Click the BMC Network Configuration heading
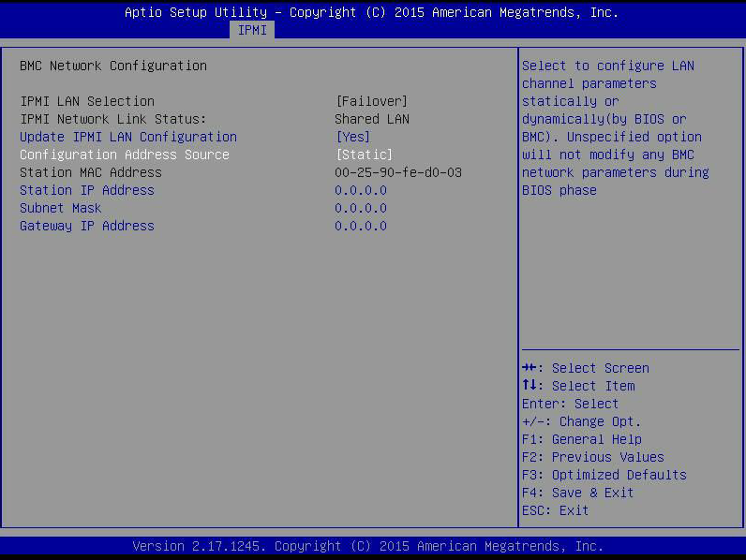This screenshot has height=560, width=746. tap(113, 66)
